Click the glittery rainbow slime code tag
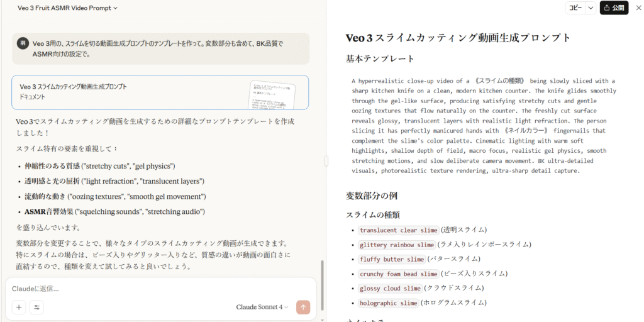 396,245
